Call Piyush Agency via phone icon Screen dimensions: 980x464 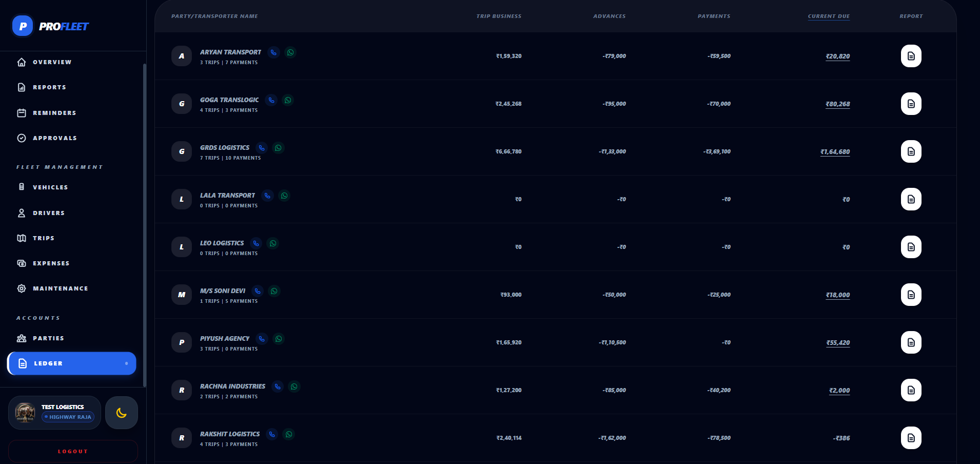point(262,339)
